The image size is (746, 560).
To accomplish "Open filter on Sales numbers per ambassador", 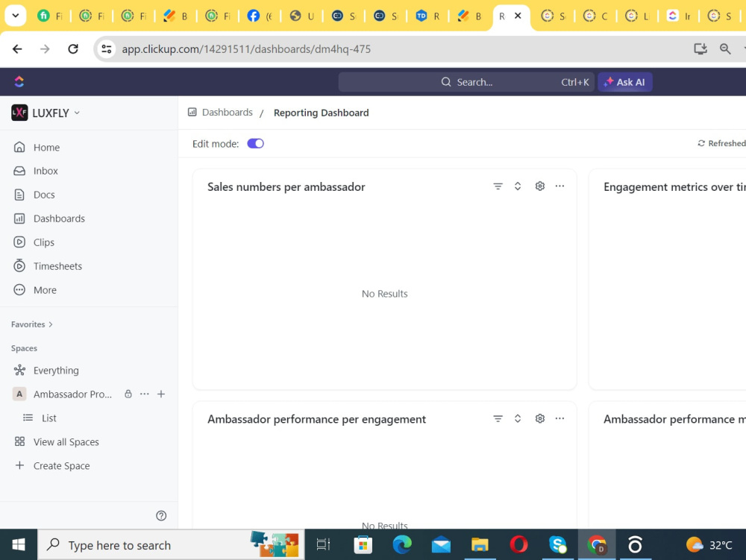I will pyautogui.click(x=498, y=186).
